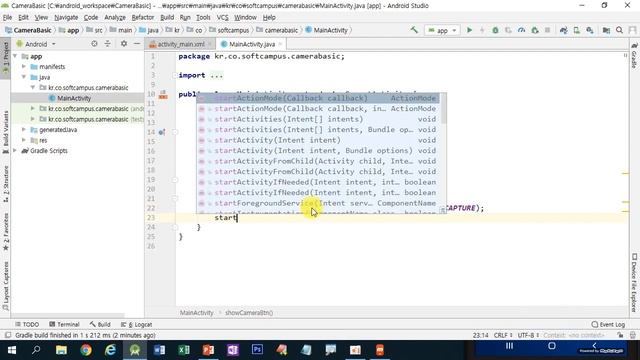Screen dimensions: 640x360
Task: Click the Make Project hammer icon
Action: (x=414, y=30)
